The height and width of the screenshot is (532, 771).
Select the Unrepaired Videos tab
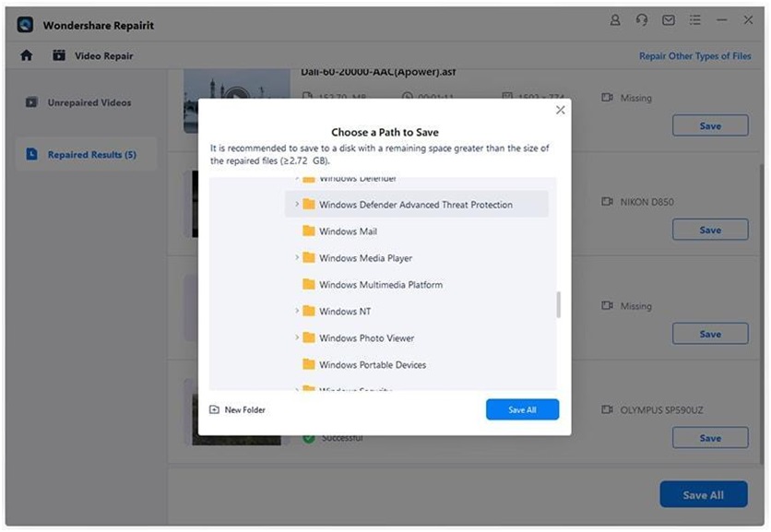pyautogui.click(x=86, y=102)
